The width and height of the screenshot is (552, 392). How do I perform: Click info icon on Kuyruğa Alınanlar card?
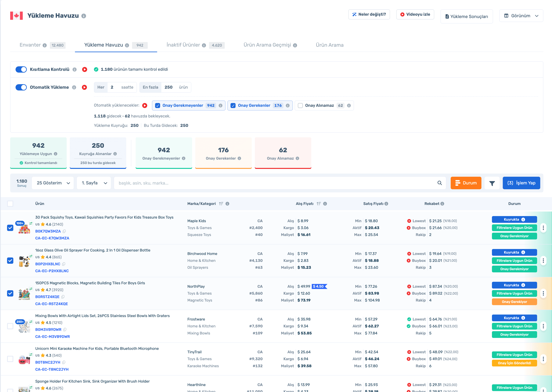click(x=115, y=154)
